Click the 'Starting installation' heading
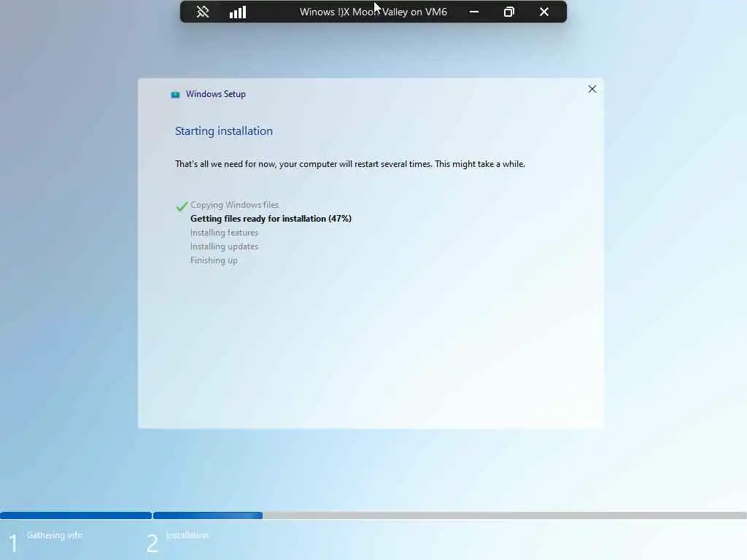This screenshot has width=747, height=560. click(x=224, y=131)
